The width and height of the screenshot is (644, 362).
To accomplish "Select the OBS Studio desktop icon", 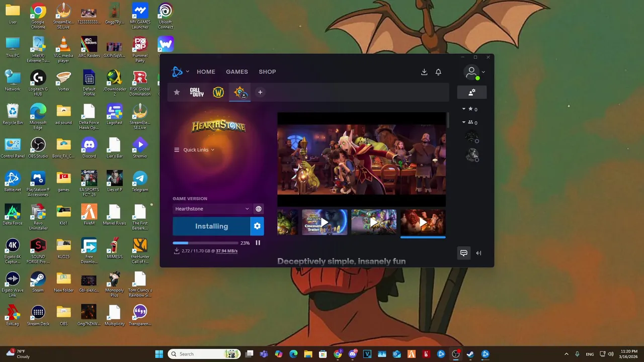I will 38,148.
